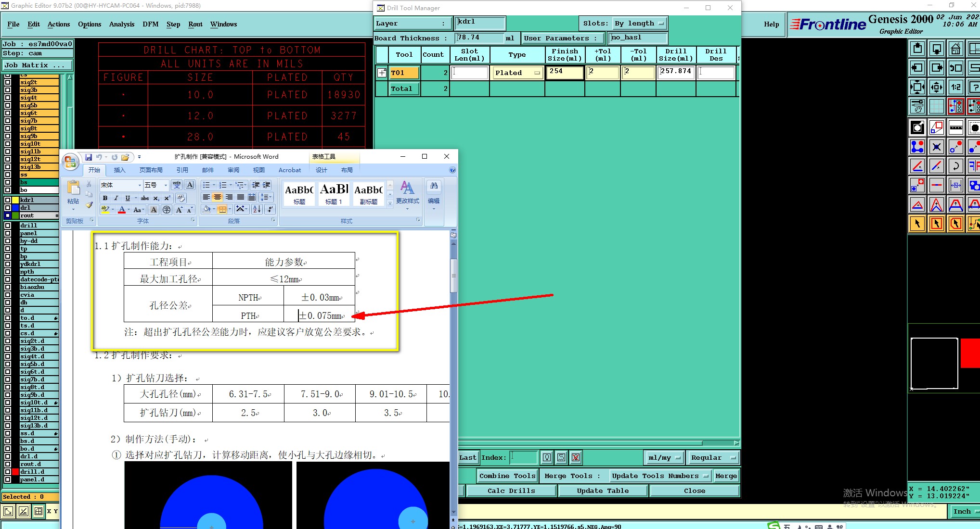The height and width of the screenshot is (529, 980).
Task: Open the grid settings icon
Action: pyautogui.click(x=936, y=106)
